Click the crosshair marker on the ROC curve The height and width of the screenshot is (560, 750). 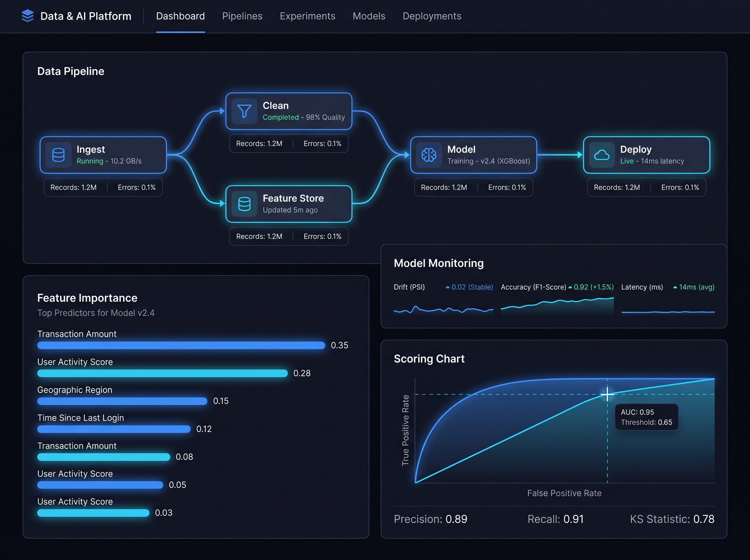[x=607, y=394]
